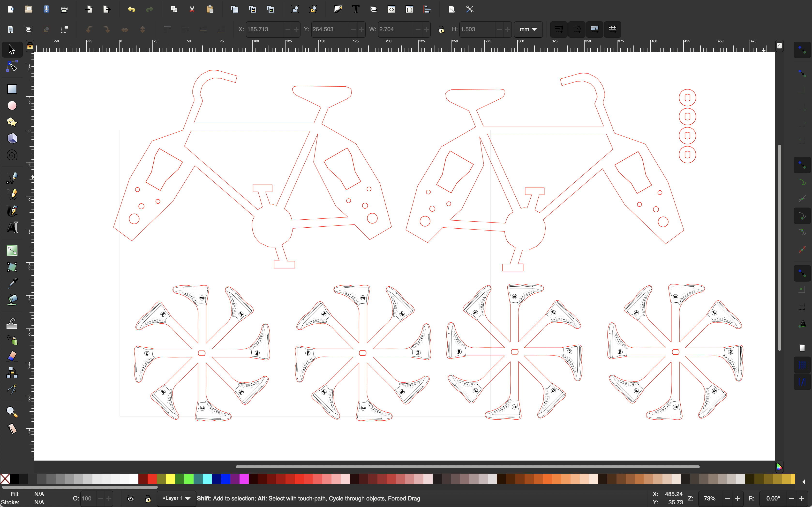
Task: Select the Eyedropper tool
Action: coord(12,283)
